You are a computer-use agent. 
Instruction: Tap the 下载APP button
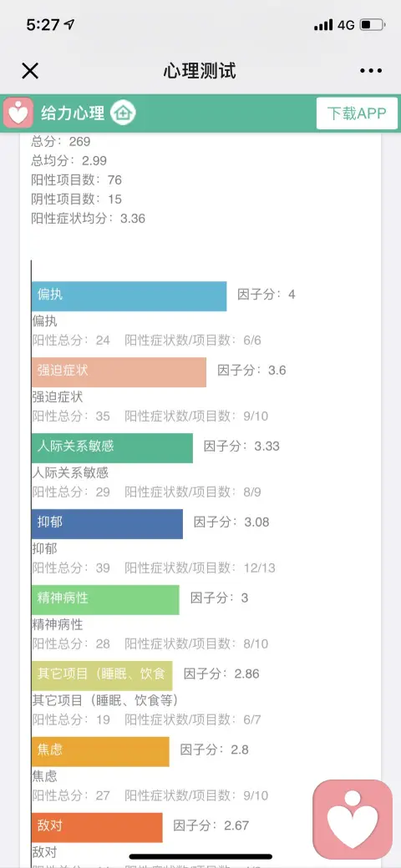tap(357, 114)
